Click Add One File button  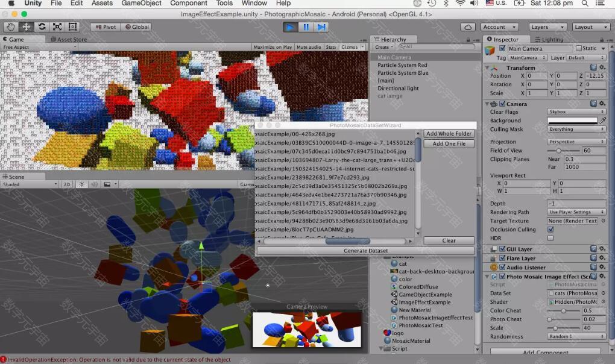point(449,144)
